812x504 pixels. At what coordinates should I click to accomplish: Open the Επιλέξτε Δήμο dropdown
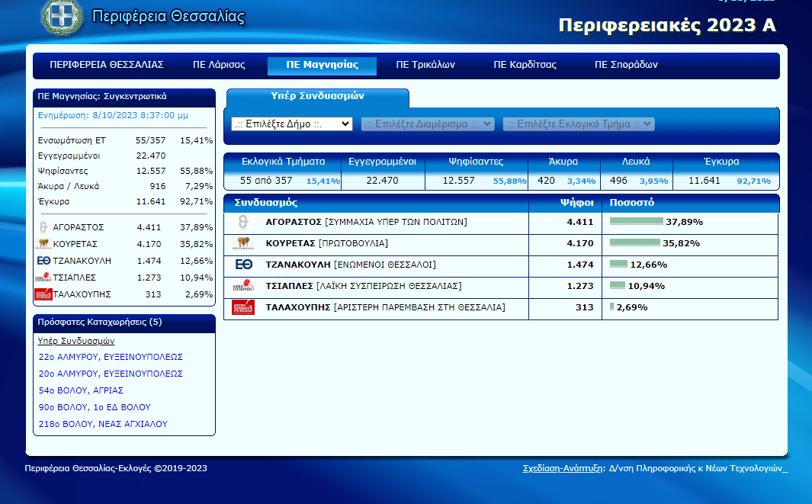[292, 124]
